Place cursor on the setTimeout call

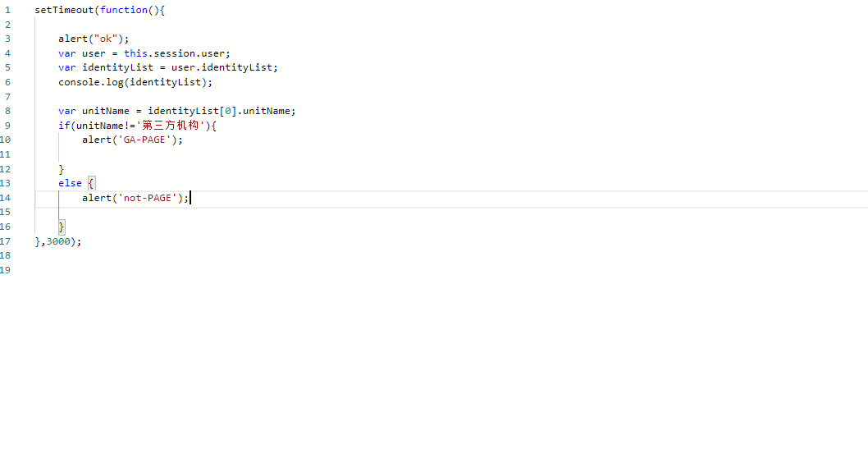tap(64, 10)
